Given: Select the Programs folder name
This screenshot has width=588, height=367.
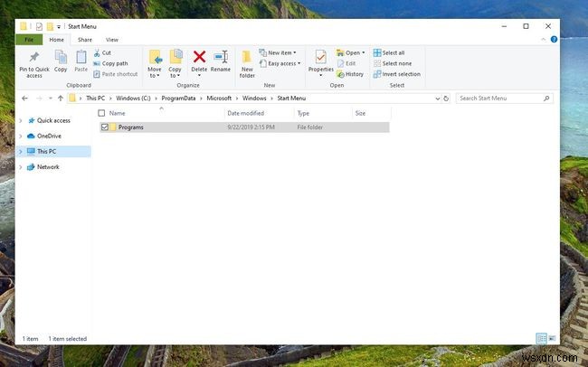Looking at the screenshot, I should [x=130, y=127].
